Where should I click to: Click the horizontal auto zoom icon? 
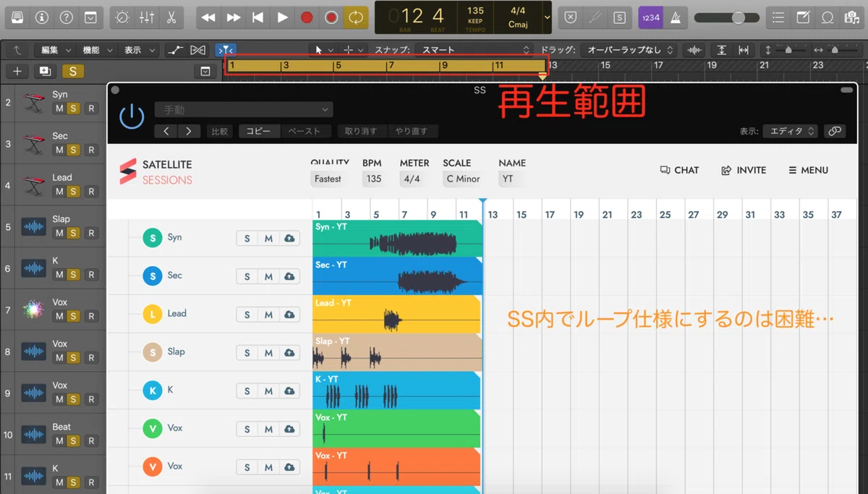[743, 50]
